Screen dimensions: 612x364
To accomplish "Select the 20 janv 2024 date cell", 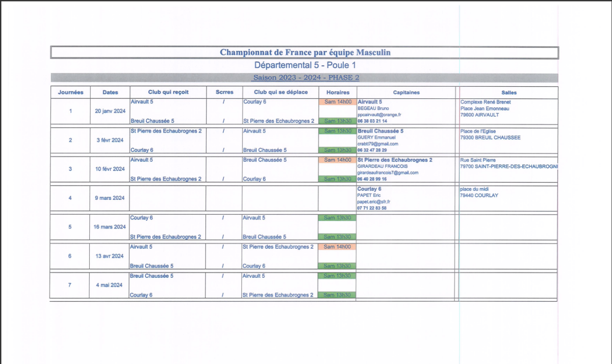I will (110, 111).
